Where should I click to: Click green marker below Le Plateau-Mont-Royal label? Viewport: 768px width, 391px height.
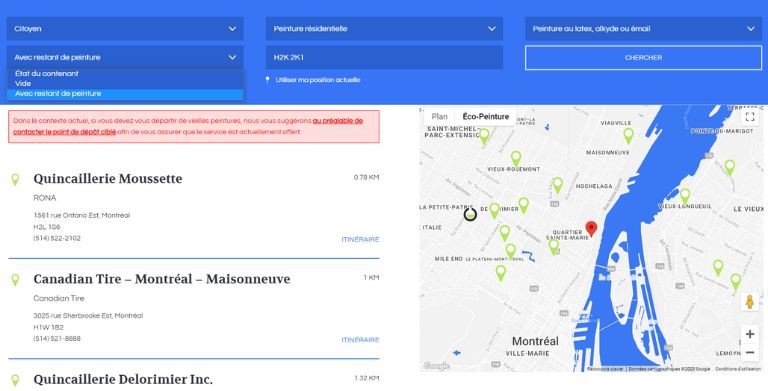point(501,273)
